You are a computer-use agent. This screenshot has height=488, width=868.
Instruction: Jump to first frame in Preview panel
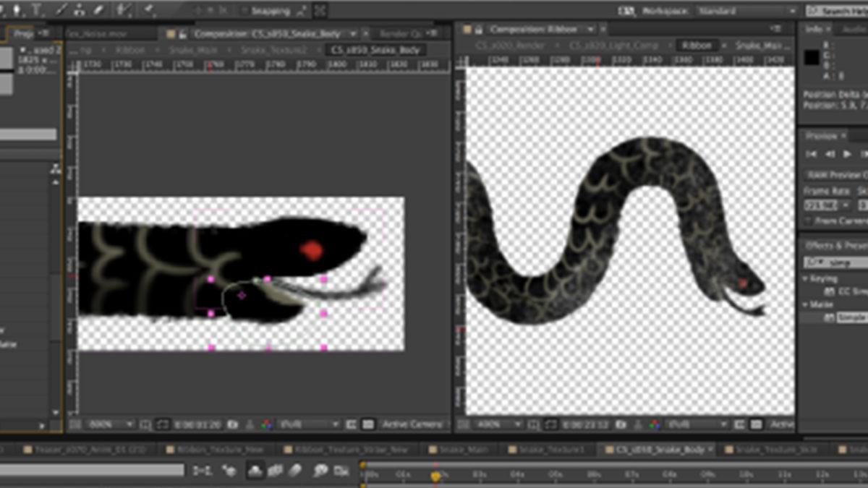click(812, 154)
